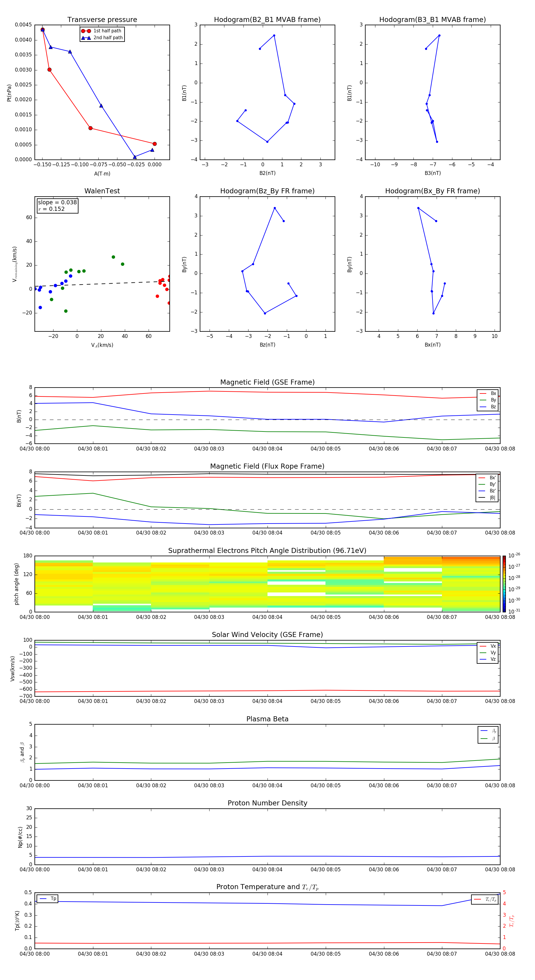Click the By legend entry in GSE panel
Viewport: 535px width, 980px height.
(x=488, y=400)
